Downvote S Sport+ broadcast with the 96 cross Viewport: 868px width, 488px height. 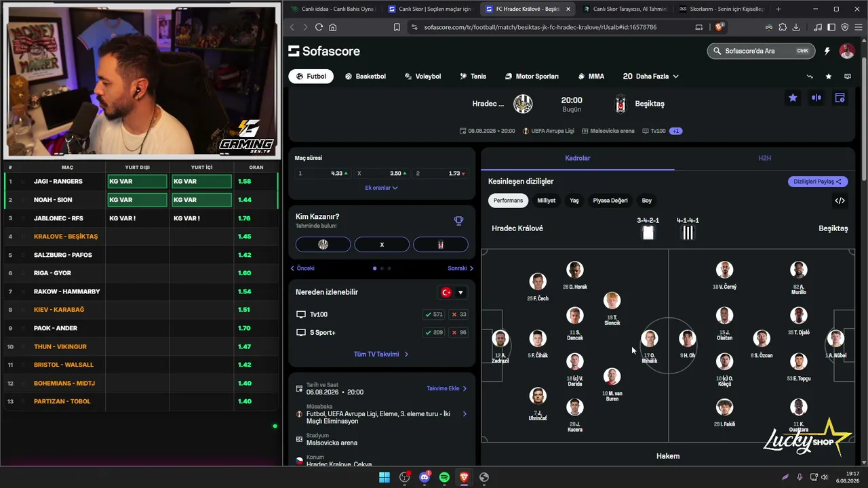(x=459, y=333)
